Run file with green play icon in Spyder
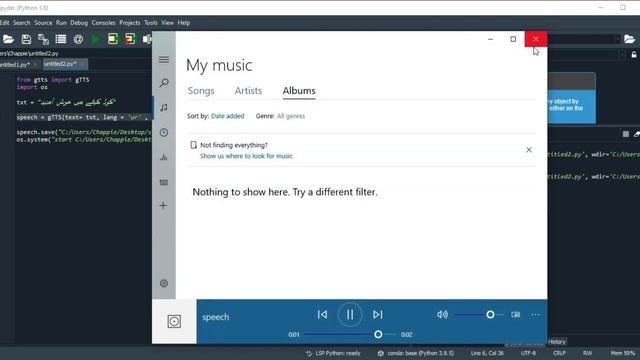The width and height of the screenshot is (640, 360). 96,39
